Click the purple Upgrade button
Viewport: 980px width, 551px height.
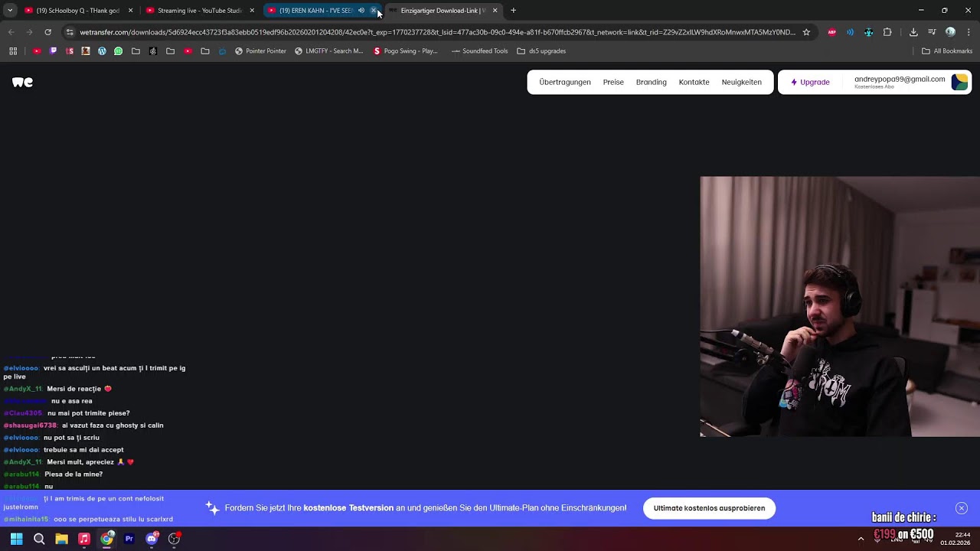click(x=810, y=82)
